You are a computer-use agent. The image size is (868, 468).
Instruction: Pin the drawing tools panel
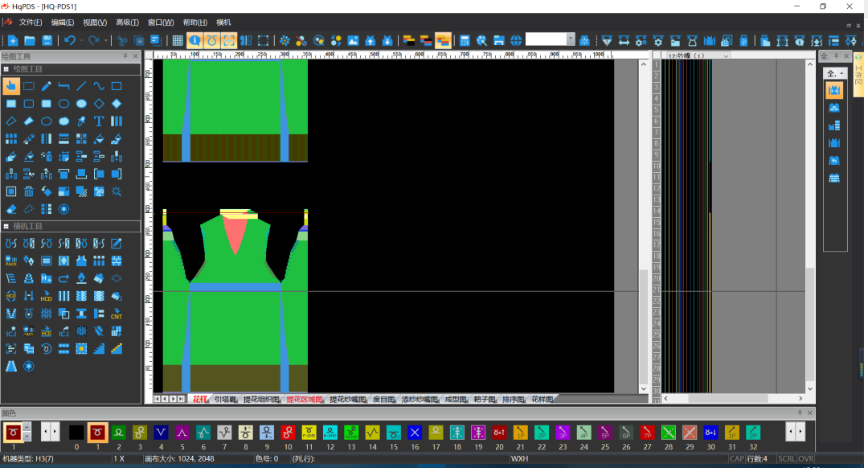pos(125,56)
